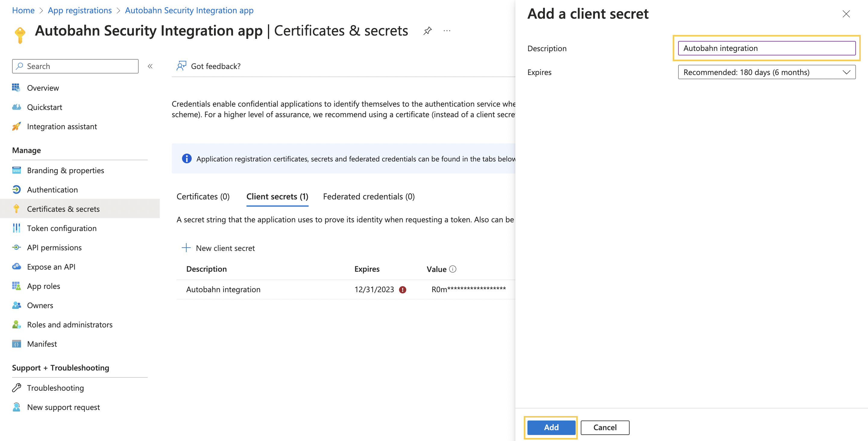Click the feedback person icon
Image resolution: width=868 pixels, height=441 pixels.
pos(181,66)
